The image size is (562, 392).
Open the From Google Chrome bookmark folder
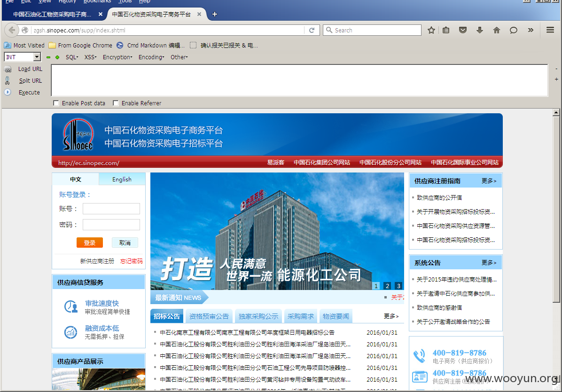coord(80,45)
